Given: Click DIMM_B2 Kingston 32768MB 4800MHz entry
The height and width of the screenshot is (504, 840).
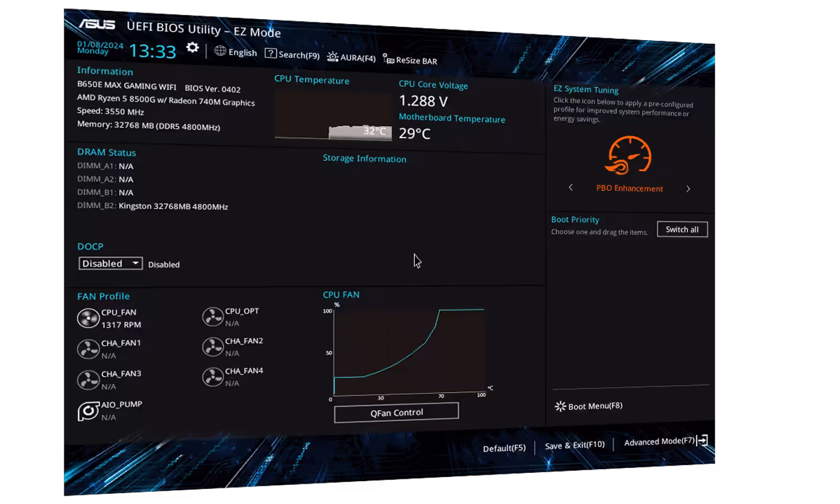Looking at the screenshot, I should pos(152,206).
